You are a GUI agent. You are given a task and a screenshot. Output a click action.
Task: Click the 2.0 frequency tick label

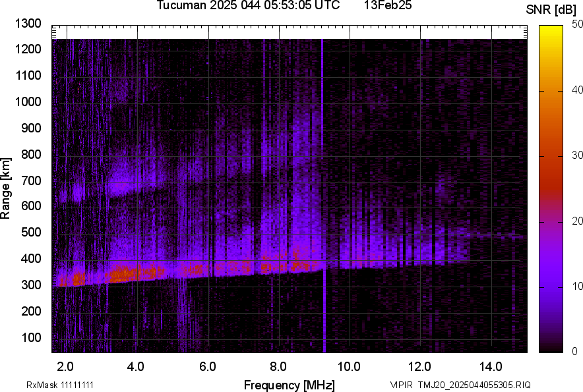pos(65,366)
